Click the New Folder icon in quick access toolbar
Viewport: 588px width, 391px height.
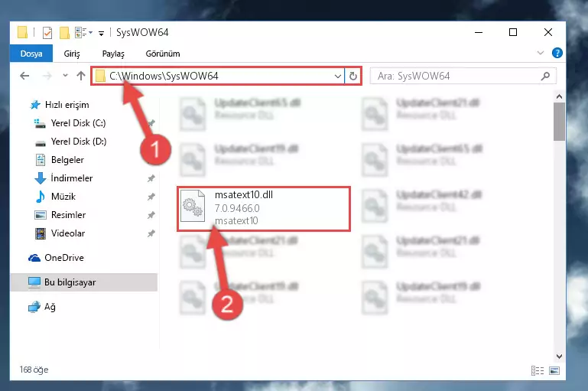[x=64, y=33]
